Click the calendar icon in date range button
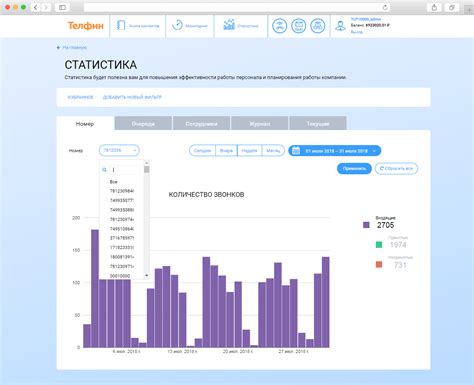Screen dimensions: 474x385 pos(296,151)
